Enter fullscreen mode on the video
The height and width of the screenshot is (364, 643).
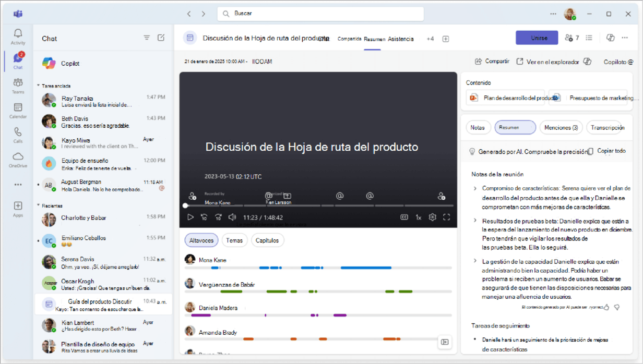click(447, 217)
